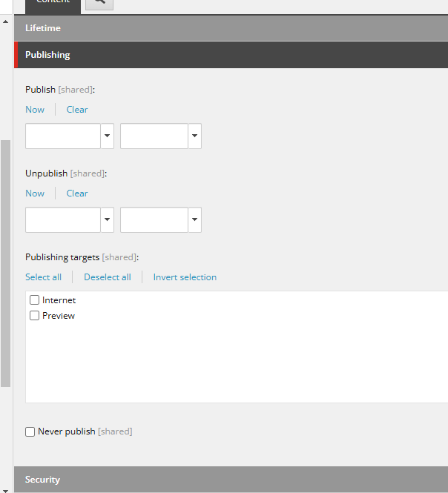This screenshot has height=493, width=448.
Task: Focus the Unpublish date input field
Action: pos(63,219)
